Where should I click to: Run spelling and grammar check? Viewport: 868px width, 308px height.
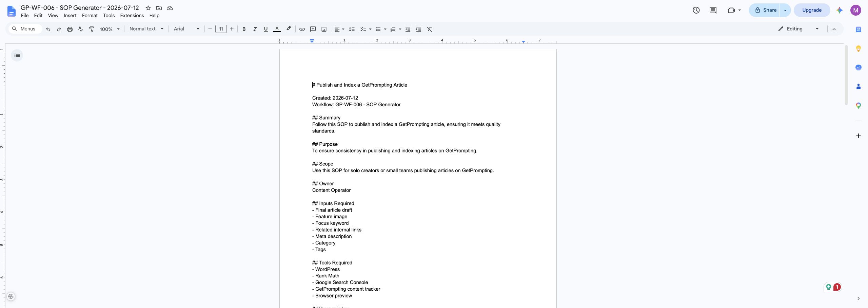coord(80,29)
